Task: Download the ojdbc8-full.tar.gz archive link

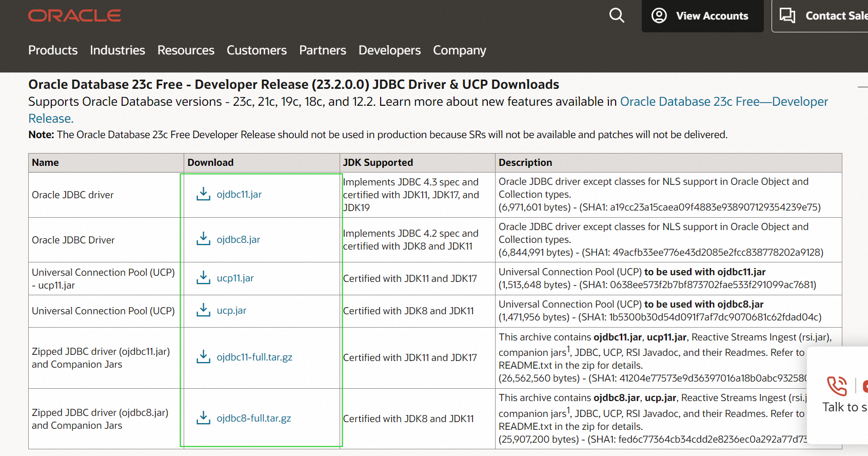Action: (254, 418)
